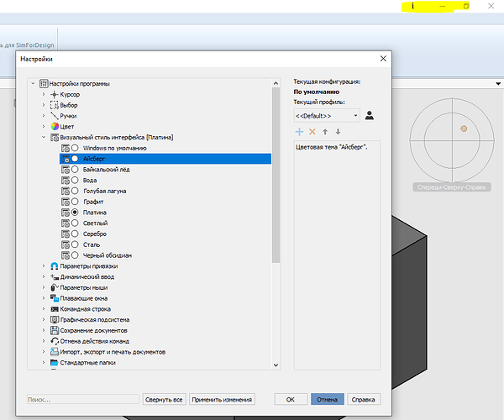
Task: Click the Импорт, экспорт и печать icon
Action: coord(55,352)
